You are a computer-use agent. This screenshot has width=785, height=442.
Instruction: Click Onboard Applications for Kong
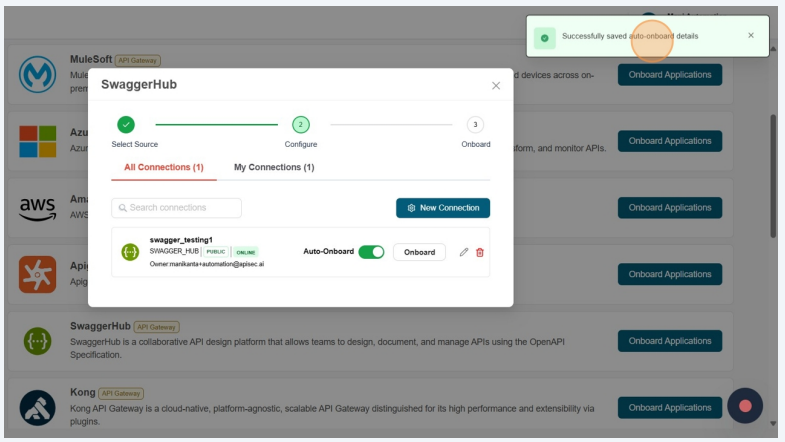669,408
